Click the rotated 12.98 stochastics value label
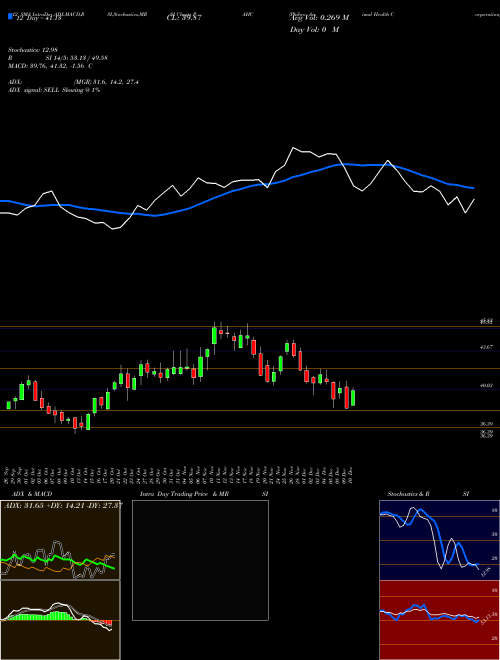The height and width of the screenshot is (660, 500). click(x=487, y=572)
